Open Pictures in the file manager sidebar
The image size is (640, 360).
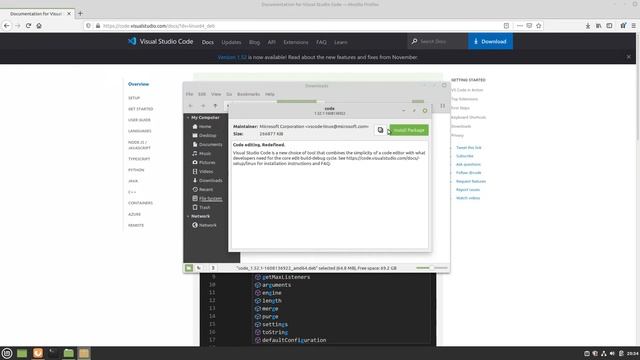[207, 162]
